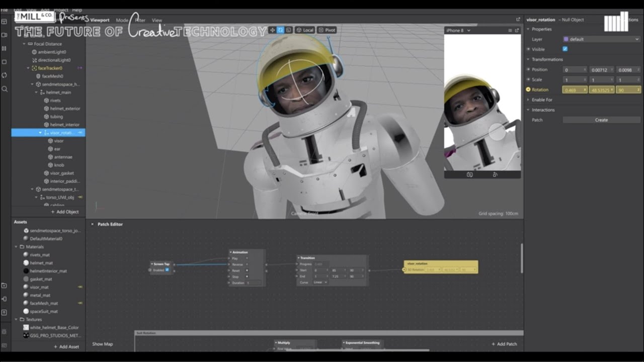Toggle the Stop checkbox in Animation patch
This screenshot has width=644, height=362.
point(247,277)
